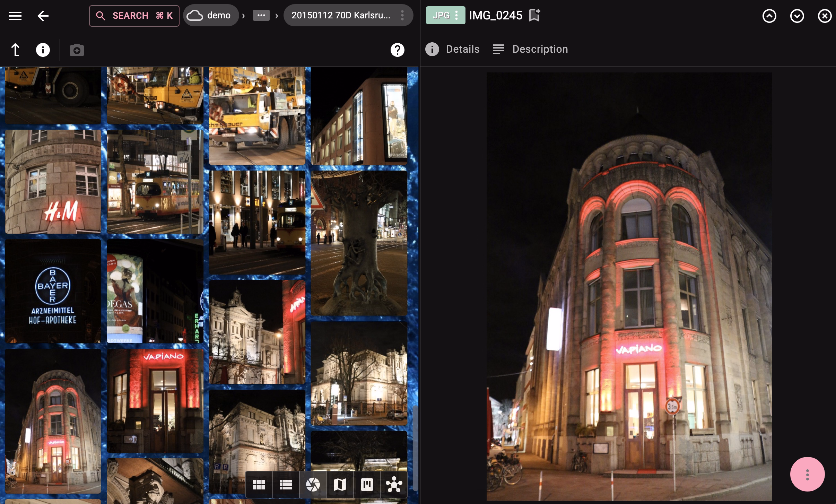Open Karlsruhe folder breadcrumb options menu
The image size is (836, 504).
402,15
